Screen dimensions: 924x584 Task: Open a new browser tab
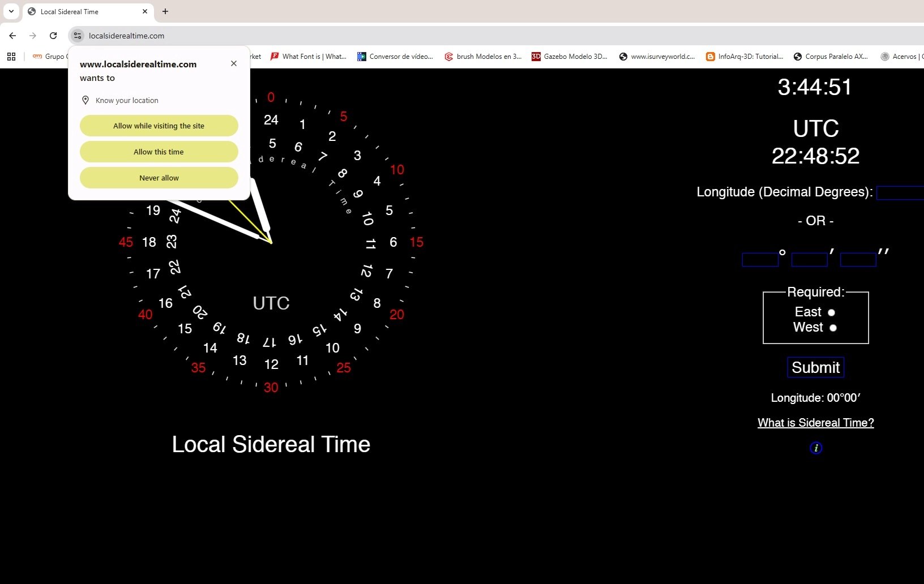click(x=165, y=11)
